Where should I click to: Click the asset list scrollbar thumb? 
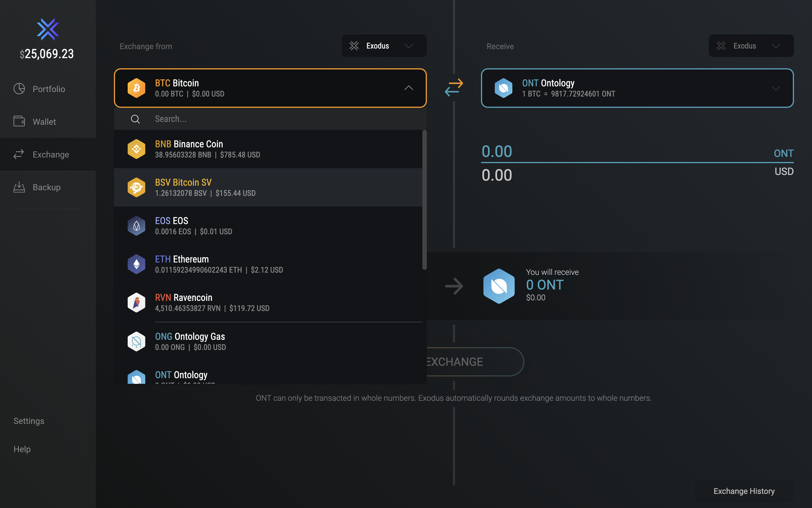pos(424,200)
